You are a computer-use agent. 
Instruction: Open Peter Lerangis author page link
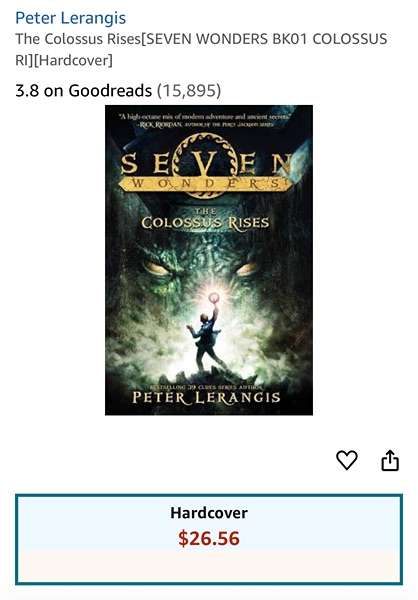70,18
